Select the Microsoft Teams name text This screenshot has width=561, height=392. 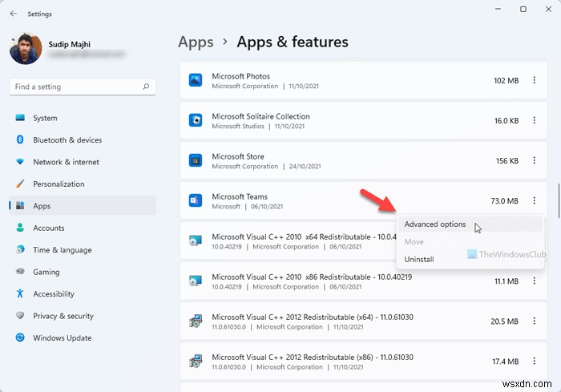(x=240, y=196)
